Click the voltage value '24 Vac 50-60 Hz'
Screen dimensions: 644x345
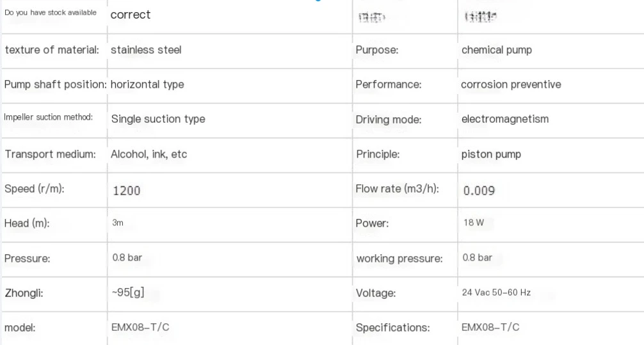click(496, 293)
